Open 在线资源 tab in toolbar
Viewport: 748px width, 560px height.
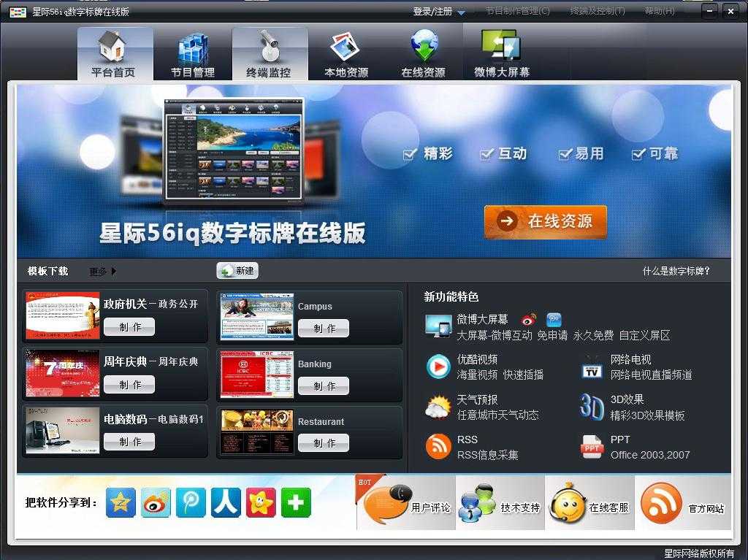pos(424,53)
